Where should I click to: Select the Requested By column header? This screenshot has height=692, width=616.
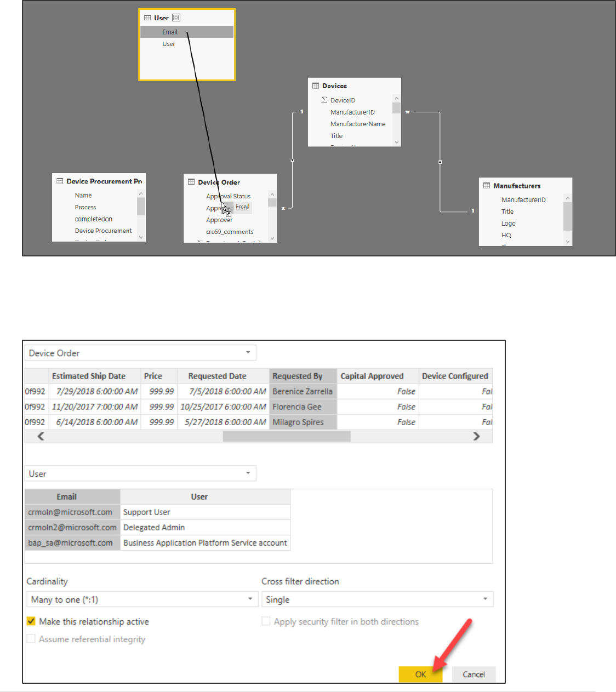303,376
